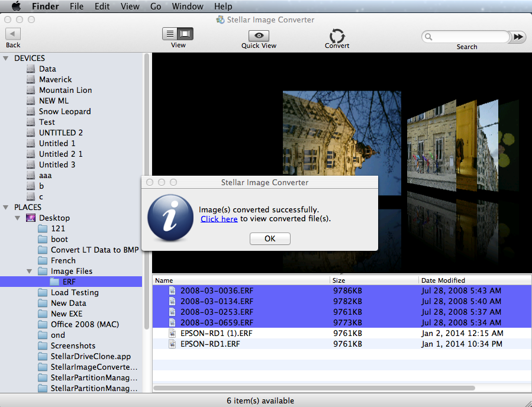Image resolution: width=532 pixels, height=407 pixels.
Task: Follow the Click here link
Action: tap(219, 219)
